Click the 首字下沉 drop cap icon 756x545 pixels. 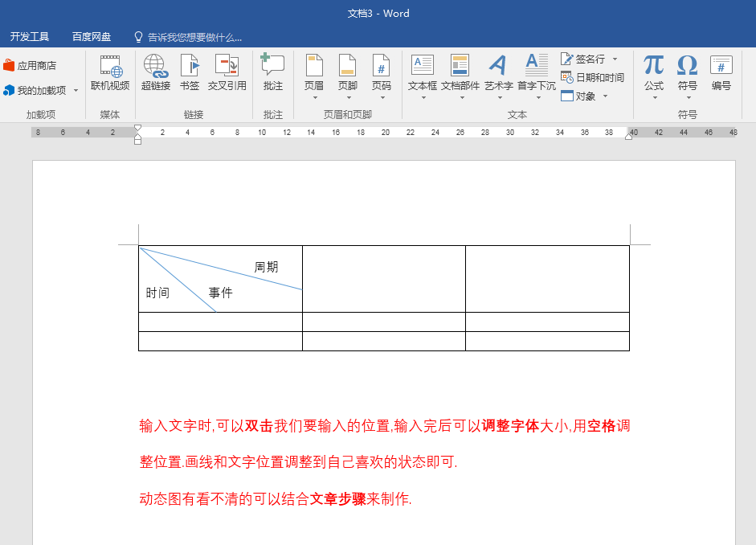(537, 65)
